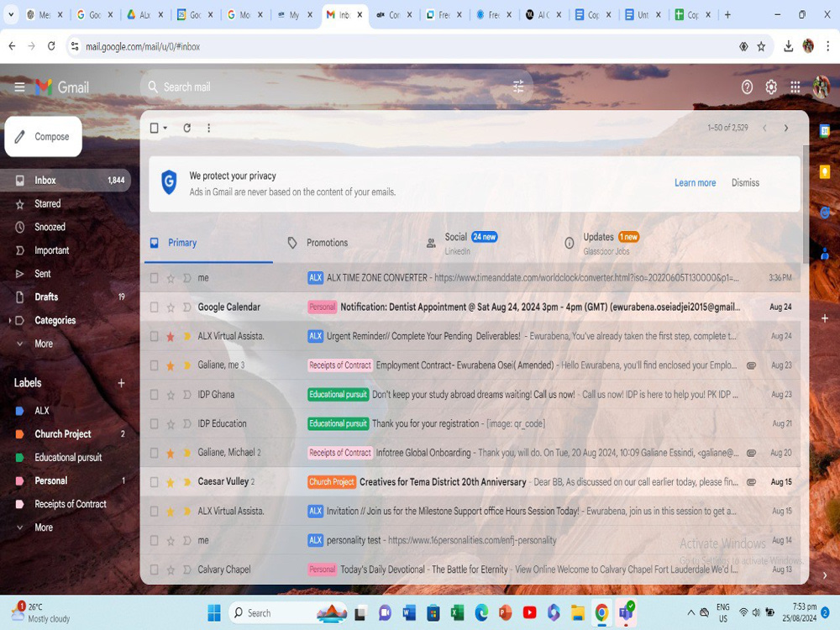Open the Gmail main menu hamburger icon
The width and height of the screenshot is (840, 630).
20,87
